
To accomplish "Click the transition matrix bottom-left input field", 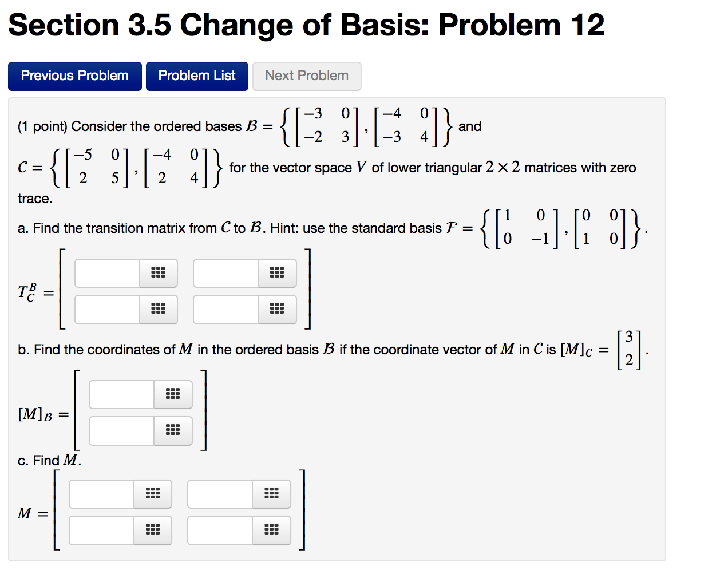I will (x=106, y=309).
